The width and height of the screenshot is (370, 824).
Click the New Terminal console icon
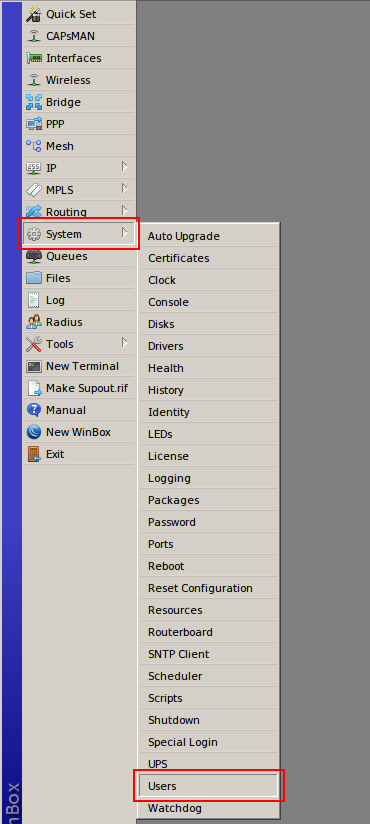[x=34, y=366]
